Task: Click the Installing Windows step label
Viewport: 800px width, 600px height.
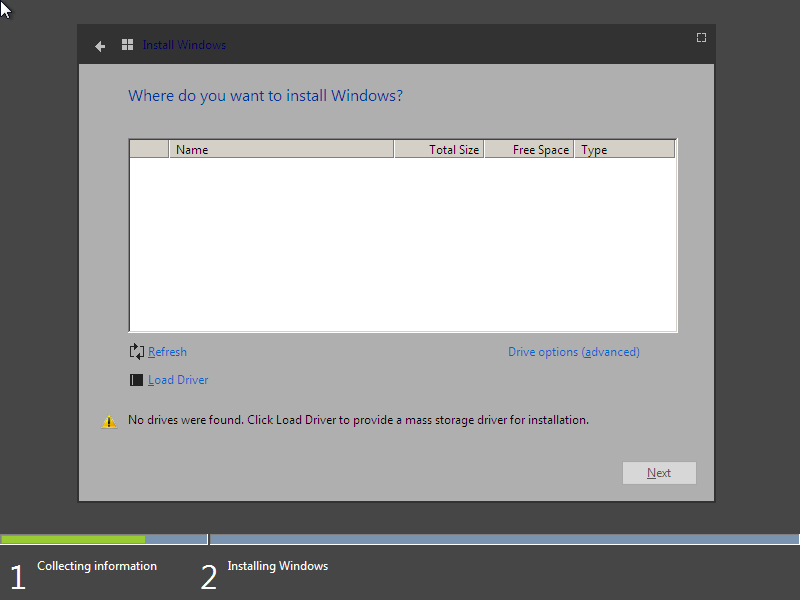Action: tap(278, 566)
